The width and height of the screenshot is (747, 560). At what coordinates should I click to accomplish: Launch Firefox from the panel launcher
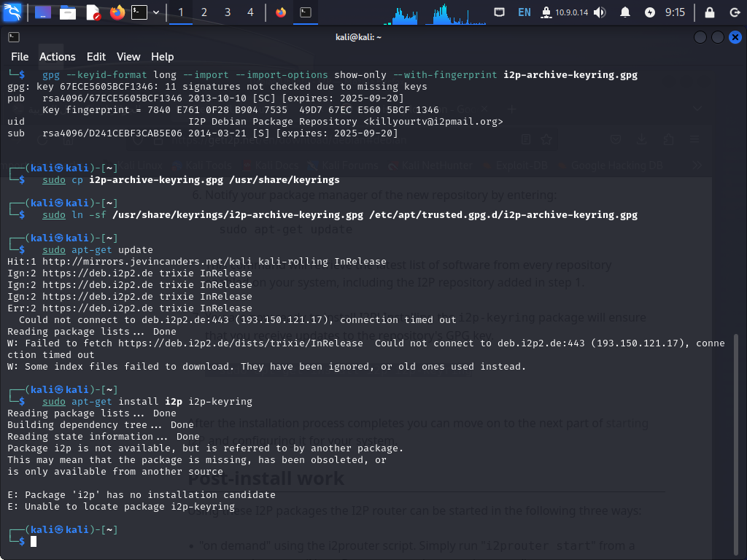pos(117,12)
